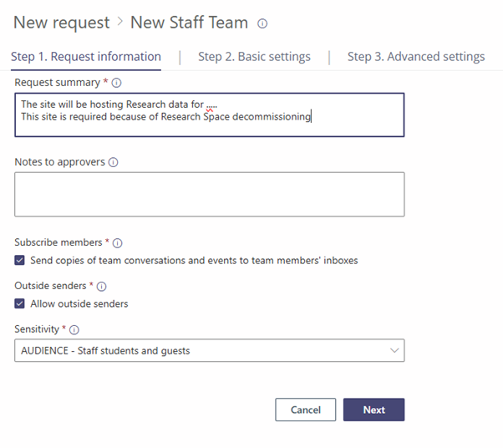Go to Step 3. Advanced settings tab
The width and height of the screenshot is (503, 448).
click(415, 57)
